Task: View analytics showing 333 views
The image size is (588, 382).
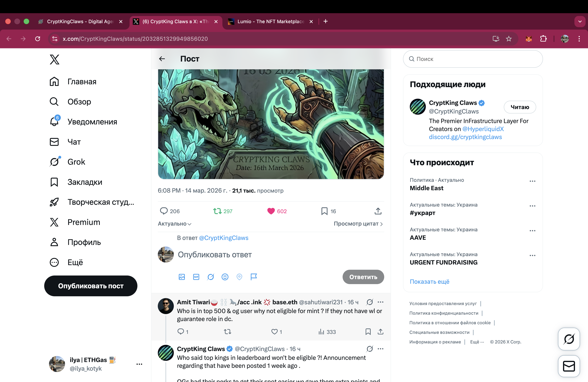Action: pyautogui.click(x=327, y=332)
